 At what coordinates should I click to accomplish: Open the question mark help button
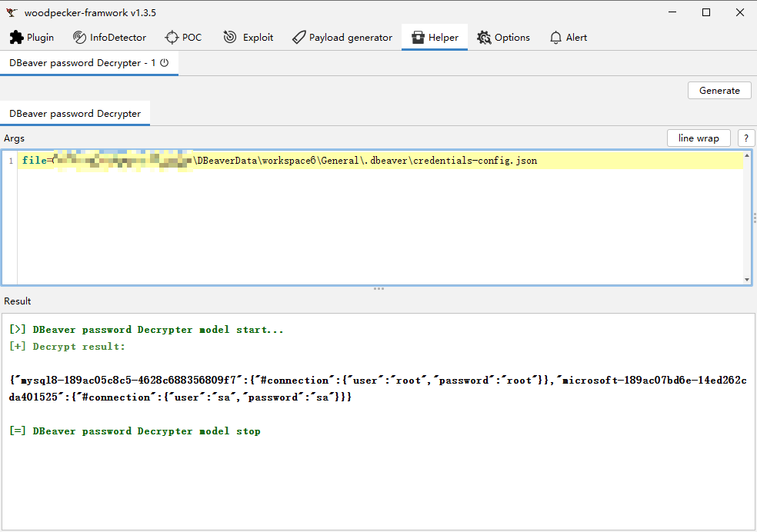click(746, 138)
